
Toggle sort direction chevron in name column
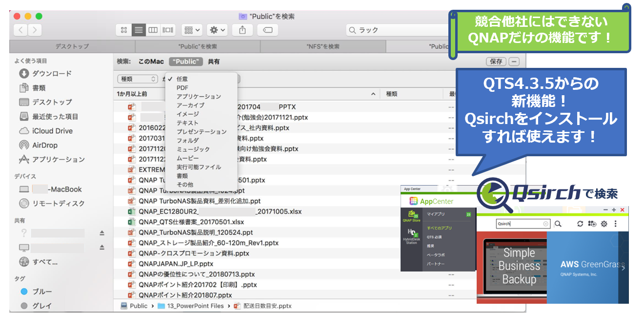coord(373,94)
